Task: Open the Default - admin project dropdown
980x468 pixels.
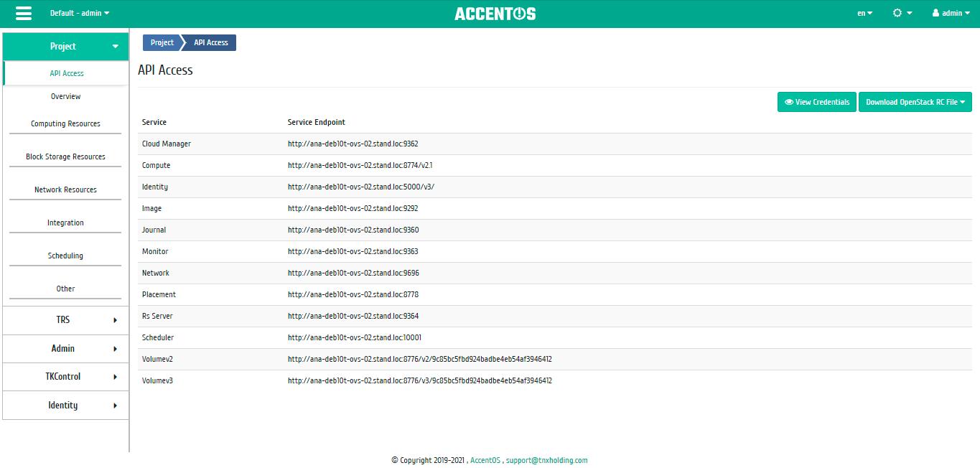Action: tap(80, 13)
